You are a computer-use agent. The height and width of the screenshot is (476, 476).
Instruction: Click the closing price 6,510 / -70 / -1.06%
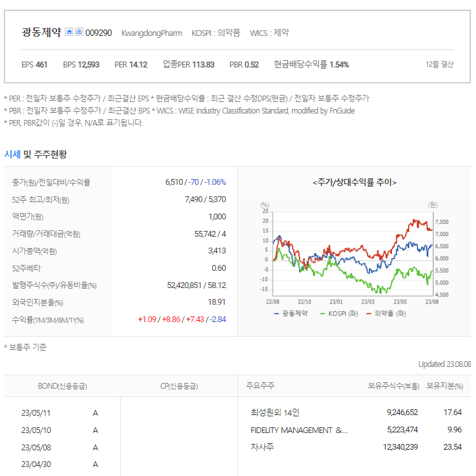196,182
